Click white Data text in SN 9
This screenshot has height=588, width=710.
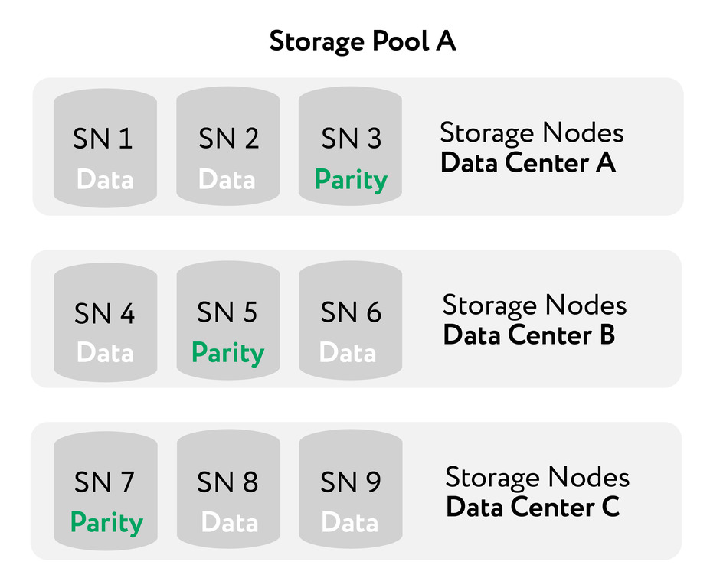(349, 523)
